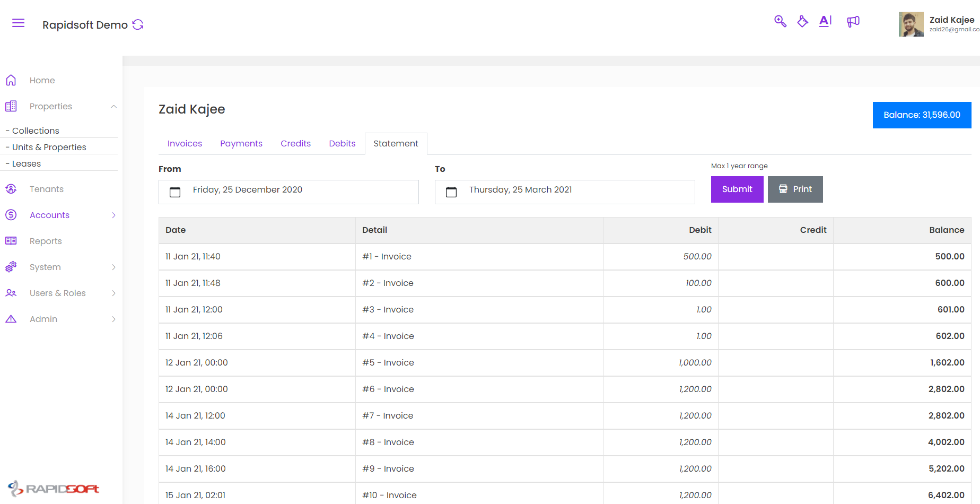Switch to the Debits tab
The width and height of the screenshot is (980, 504).
[x=342, y=143]
